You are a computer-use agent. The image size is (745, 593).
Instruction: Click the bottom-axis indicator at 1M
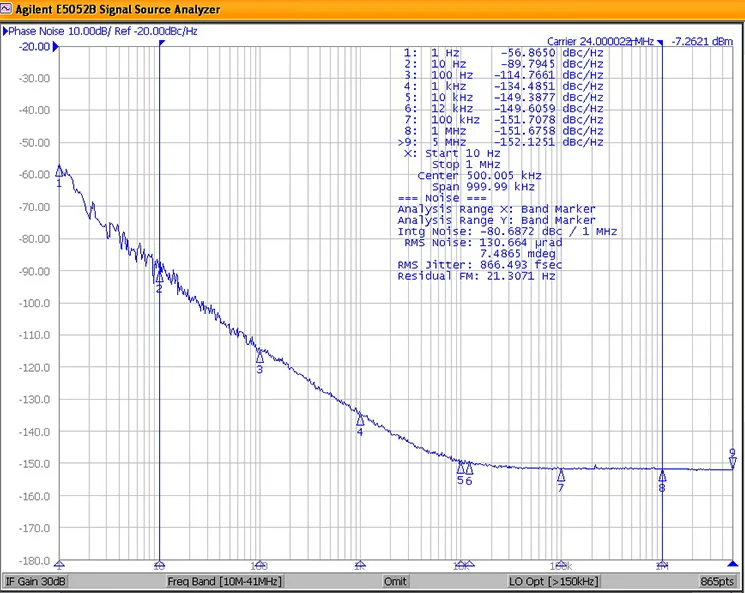tap(662, 565)
